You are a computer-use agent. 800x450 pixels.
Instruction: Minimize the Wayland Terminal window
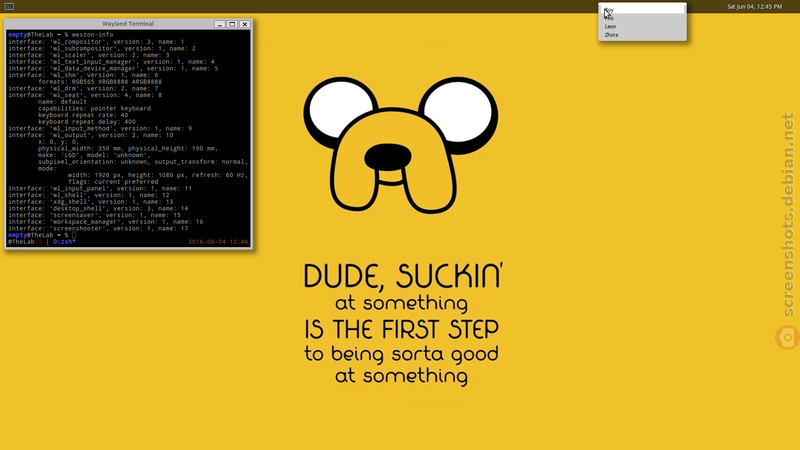click(219, 24)
